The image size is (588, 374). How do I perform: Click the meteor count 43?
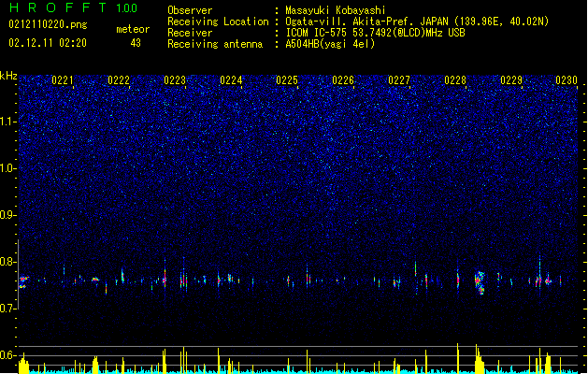(x=136, y=43)
